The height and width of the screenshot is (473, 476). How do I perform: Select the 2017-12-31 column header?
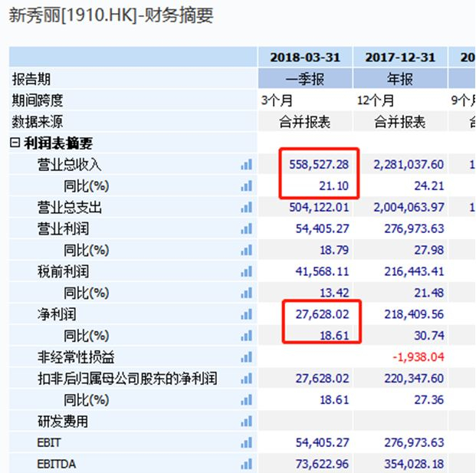point(400,57)
